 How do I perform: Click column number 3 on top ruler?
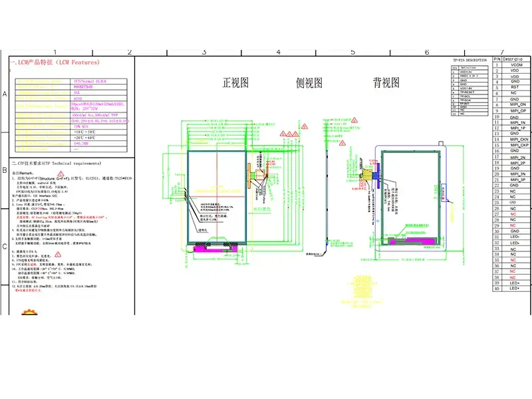coord(203,53)
